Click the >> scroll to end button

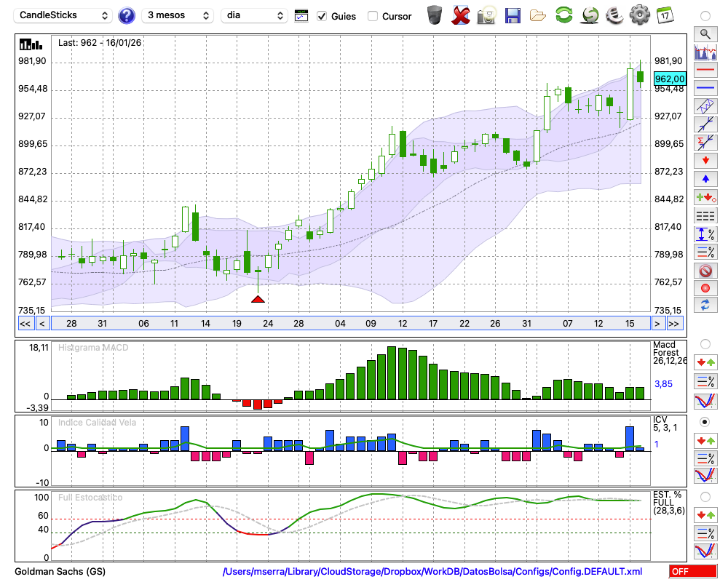pos(674,323)
